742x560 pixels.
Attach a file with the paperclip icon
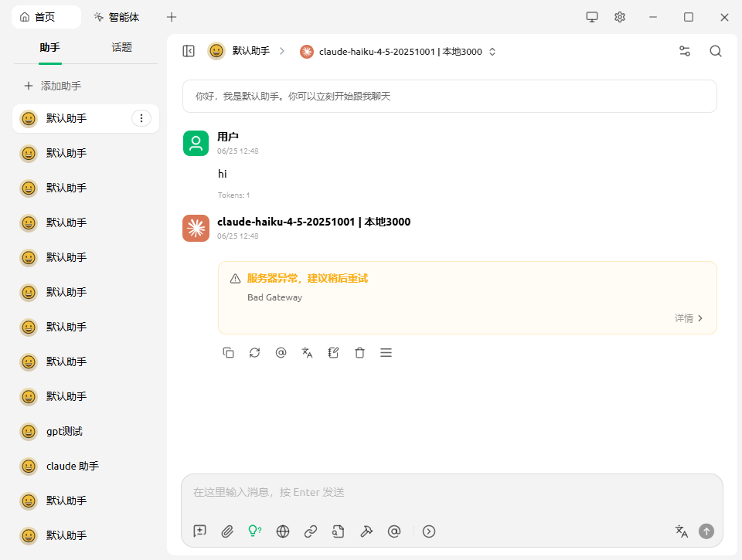tap(227, 531)
